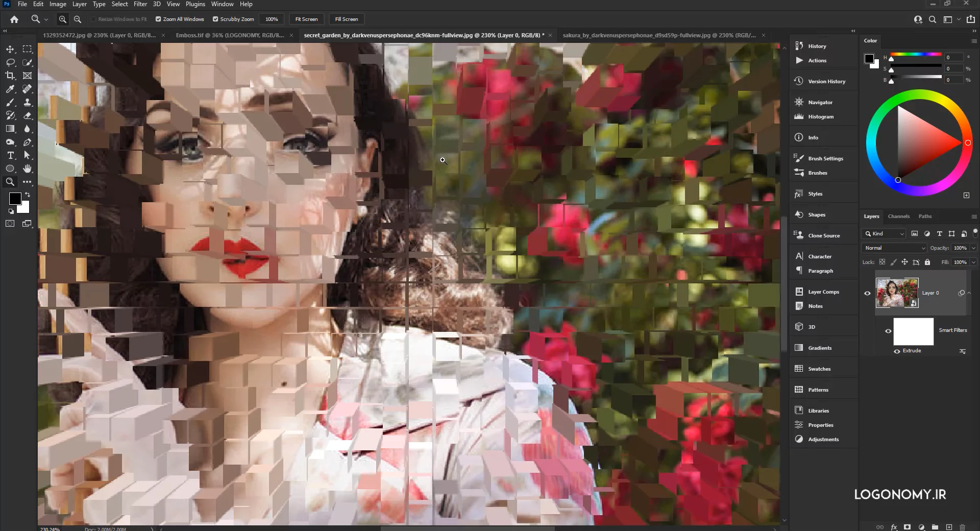The image size is (980, 531).
Task: Open the Image menu
Action: (x=58, y=4)
